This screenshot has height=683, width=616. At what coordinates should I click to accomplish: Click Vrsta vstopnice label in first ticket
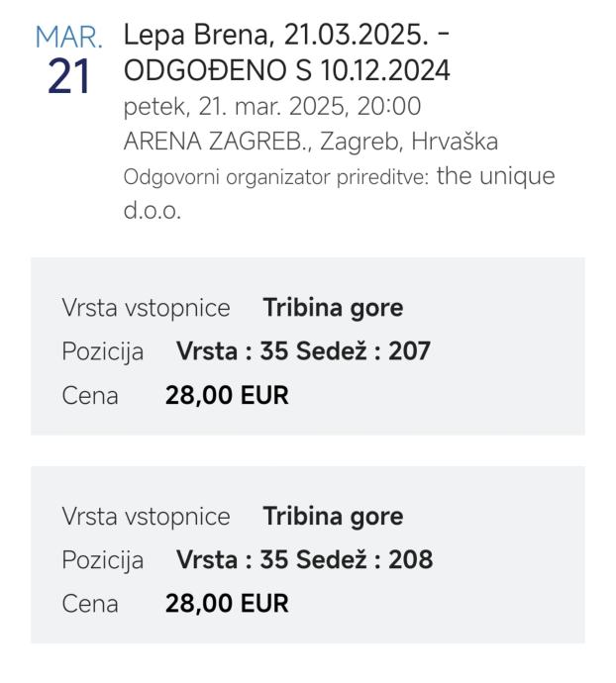[x=146, y=308]
